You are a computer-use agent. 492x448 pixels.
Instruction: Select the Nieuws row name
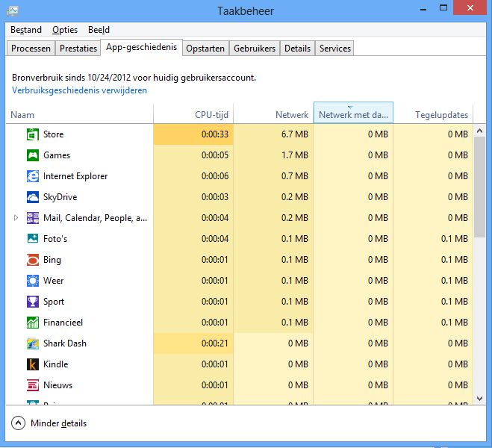[57, 385]
